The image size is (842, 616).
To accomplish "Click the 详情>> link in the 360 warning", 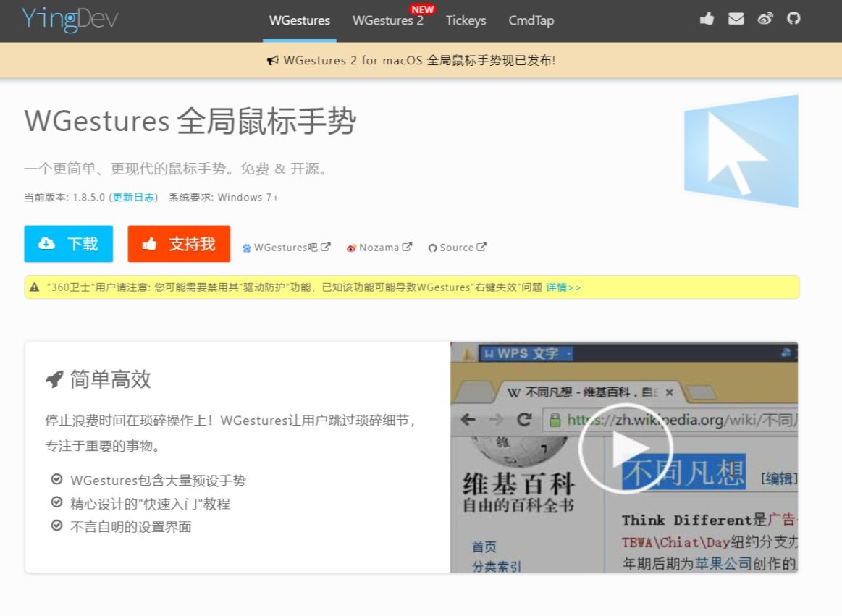I will [563, 287].
